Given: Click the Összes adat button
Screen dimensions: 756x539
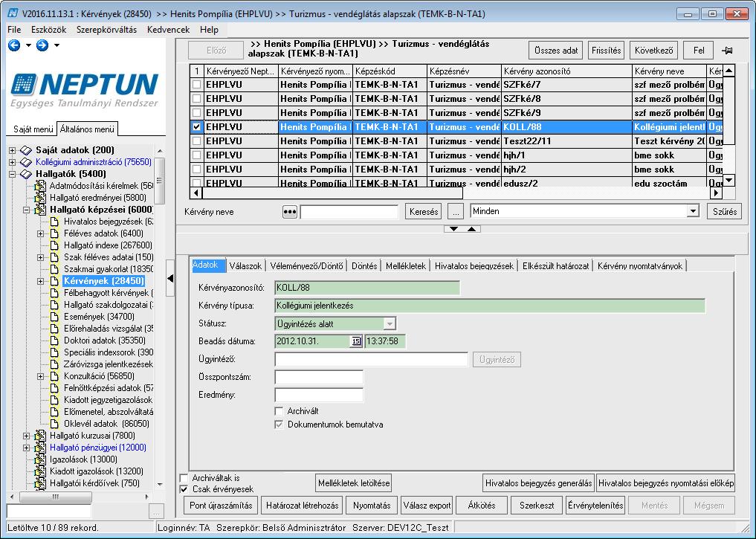Looking at the screenshot, I should (x=556, y=50).
